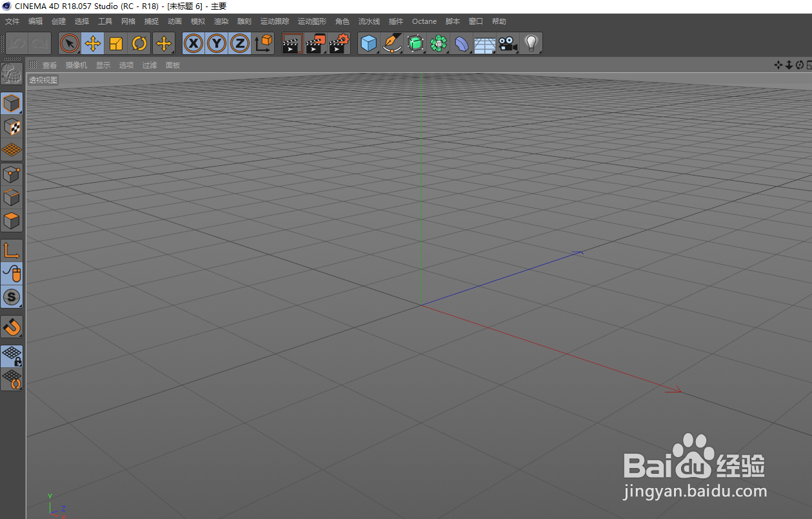
Task: Open the 网格 menu
Action: tap(128, 21)
